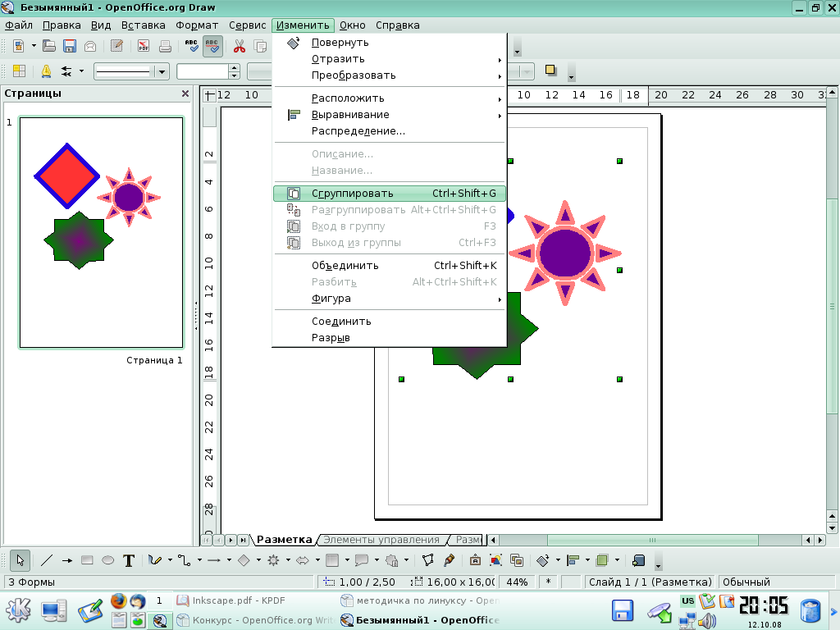Switch to Элементы управления layer tab
Image resolution: width=840 pixels, height=630 pixels.
pyautogui.click(x=381, y=540)
